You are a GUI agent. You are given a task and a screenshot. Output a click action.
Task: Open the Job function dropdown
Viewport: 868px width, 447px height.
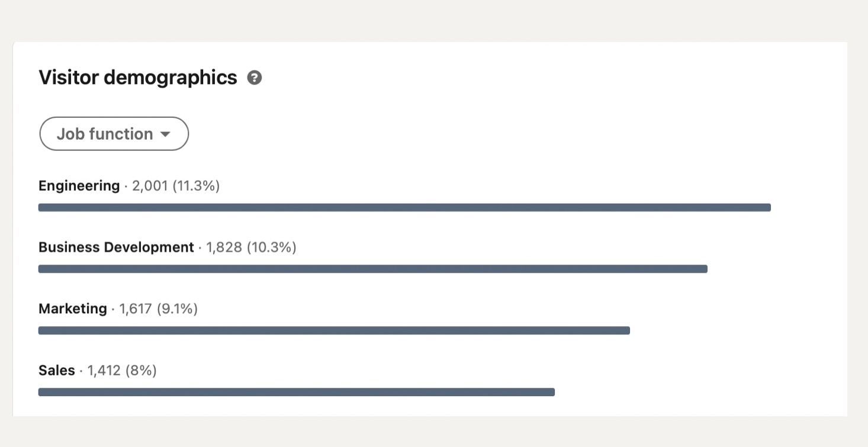[114, 134]
